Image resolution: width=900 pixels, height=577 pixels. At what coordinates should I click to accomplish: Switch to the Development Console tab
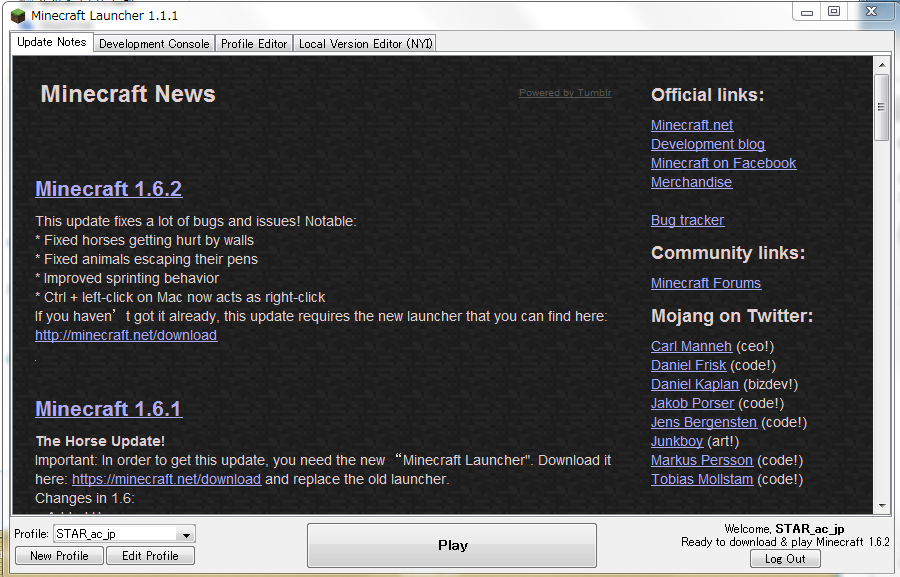154,44
